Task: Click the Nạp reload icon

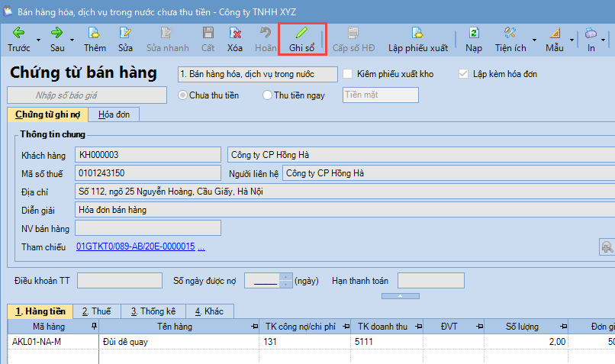Action: click(x=473, y=33)
